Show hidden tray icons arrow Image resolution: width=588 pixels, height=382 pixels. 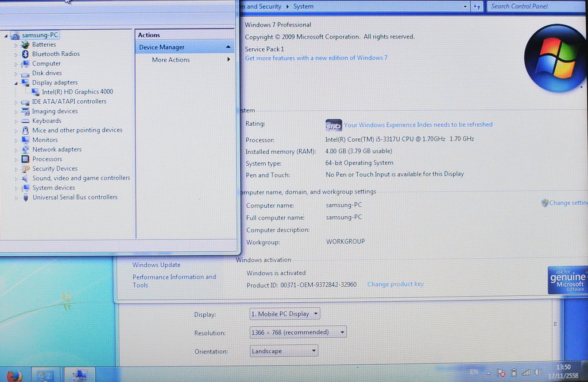[488, 373]
